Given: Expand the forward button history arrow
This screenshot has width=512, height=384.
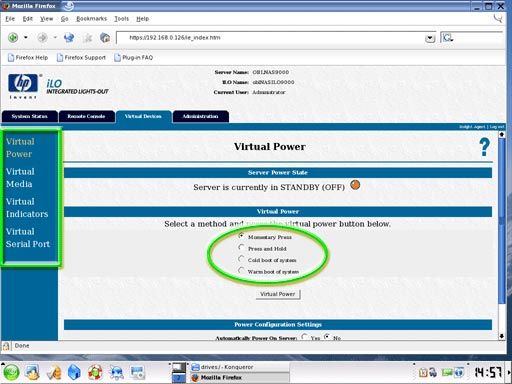Looking at the screenshot, I should (55, 37).
